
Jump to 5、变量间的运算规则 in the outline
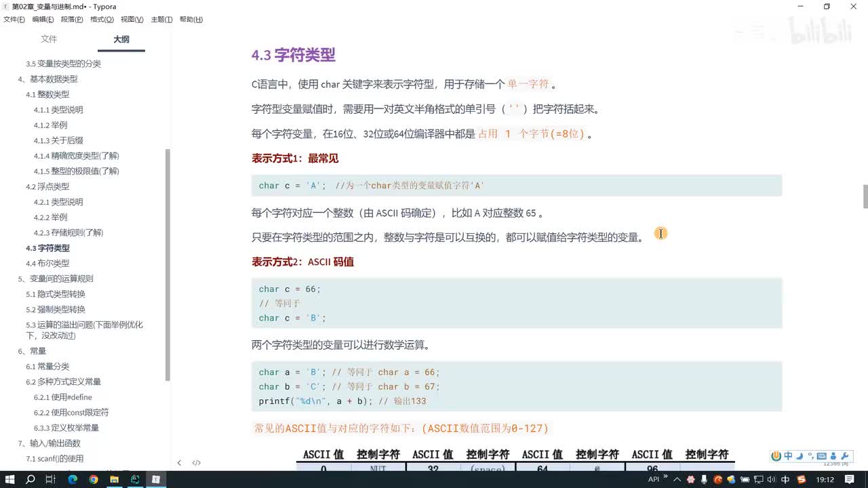point(56,279)
